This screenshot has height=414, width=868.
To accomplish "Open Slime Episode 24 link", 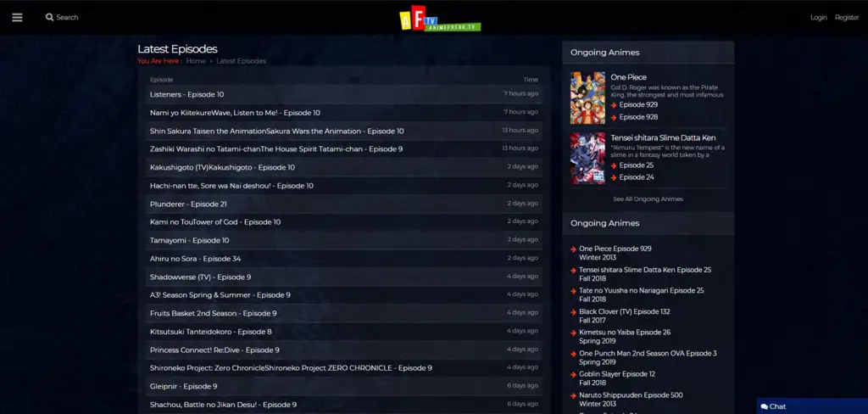I will (636, 177).
